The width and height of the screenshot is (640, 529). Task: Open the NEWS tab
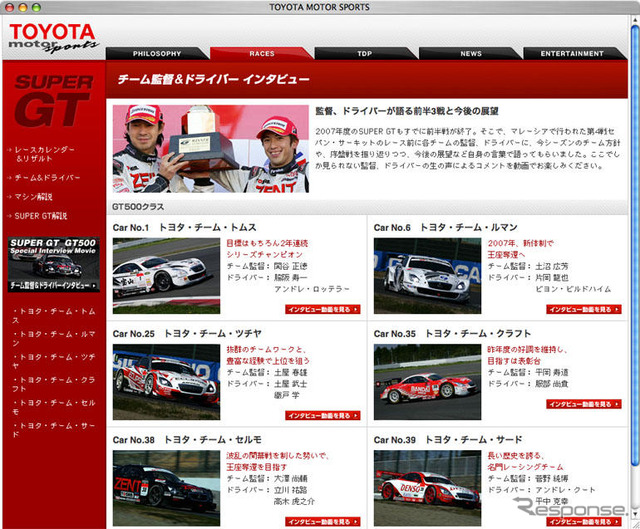tap(471, 53)
